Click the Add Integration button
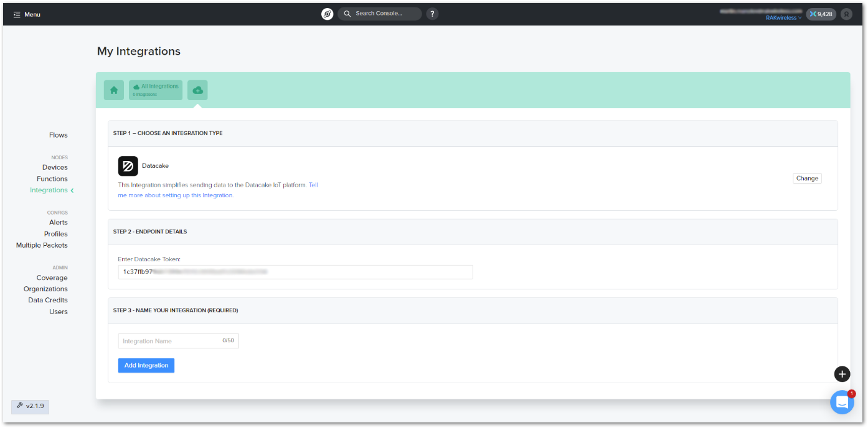This screenshot has width=868, height=428. click(x=146, y=366)
